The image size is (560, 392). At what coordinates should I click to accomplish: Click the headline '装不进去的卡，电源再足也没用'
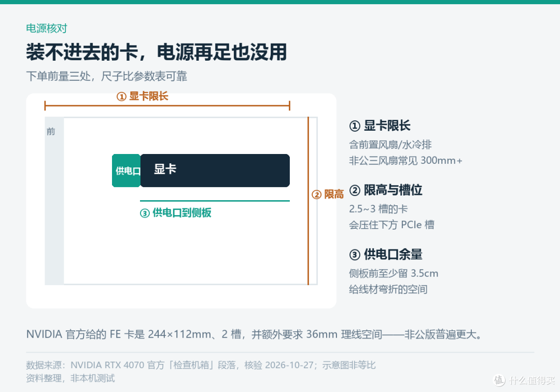pos(157,52)
